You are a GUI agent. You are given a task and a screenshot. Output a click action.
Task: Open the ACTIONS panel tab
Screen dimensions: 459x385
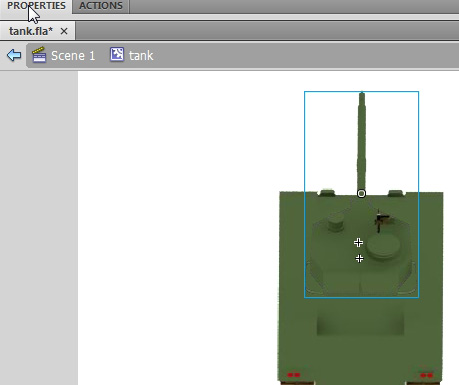click(101, 6)
